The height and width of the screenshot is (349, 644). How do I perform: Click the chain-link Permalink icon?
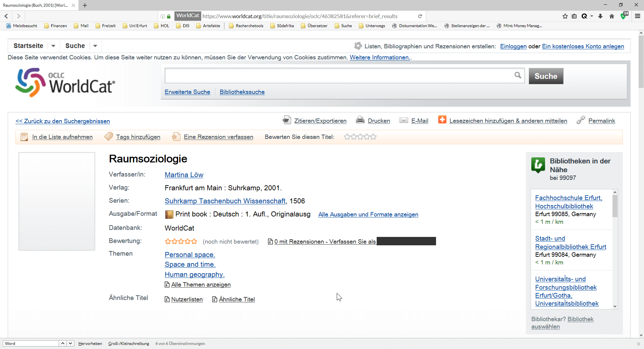point(581,120)
